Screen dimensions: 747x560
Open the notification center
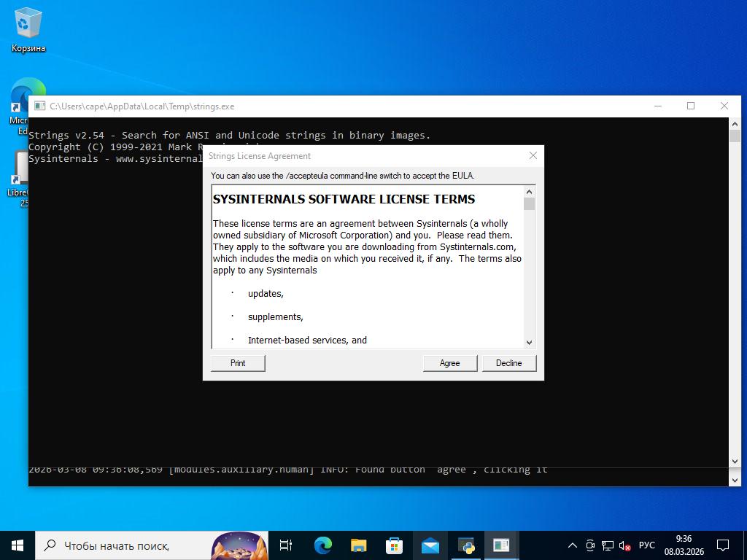point(723,545)
